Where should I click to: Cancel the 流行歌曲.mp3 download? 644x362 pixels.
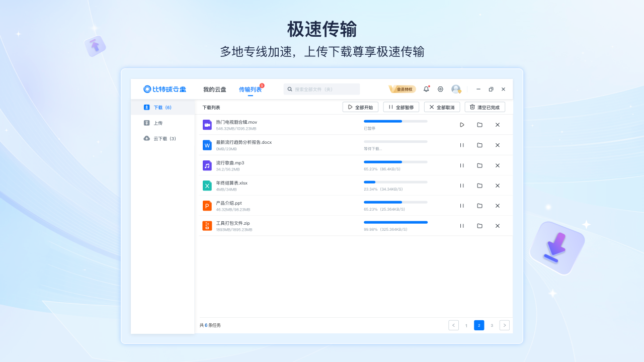click(498, 165)
